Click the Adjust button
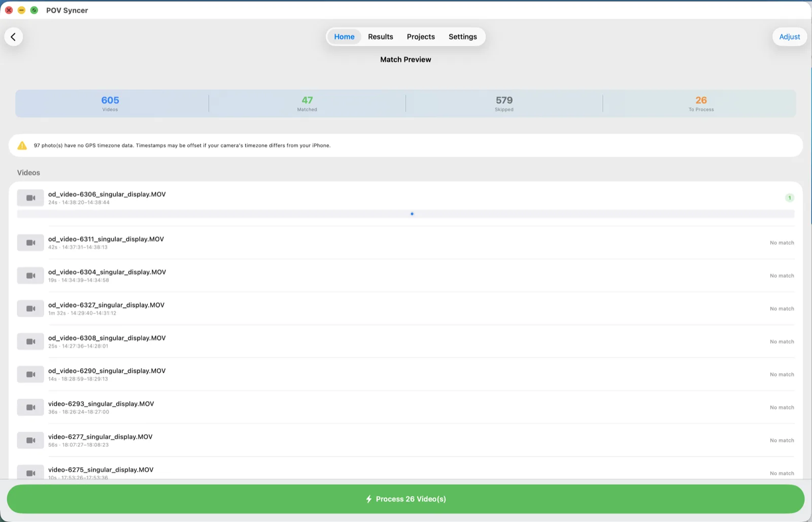812x522 pixels. [x=790, y=37]
